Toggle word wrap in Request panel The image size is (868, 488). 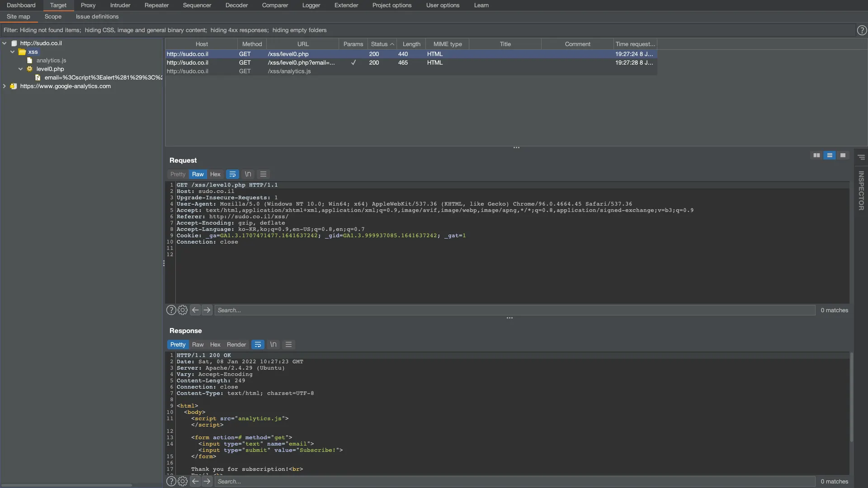click(232, 174)
